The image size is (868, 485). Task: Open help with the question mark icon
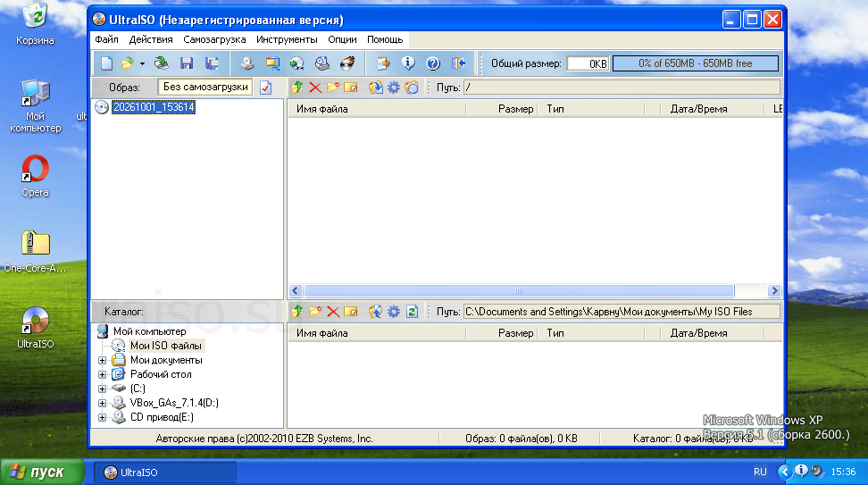point(433,63)
